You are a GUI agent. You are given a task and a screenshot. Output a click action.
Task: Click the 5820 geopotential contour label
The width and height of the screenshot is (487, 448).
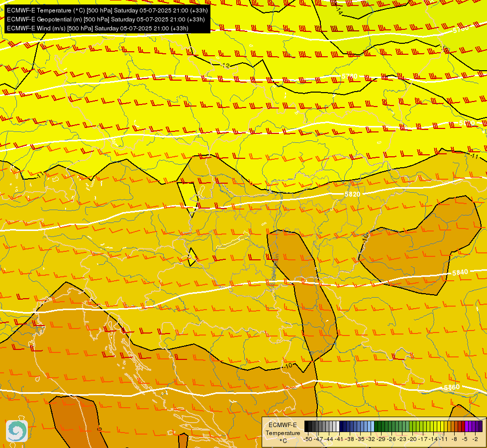tap(353, 194)
